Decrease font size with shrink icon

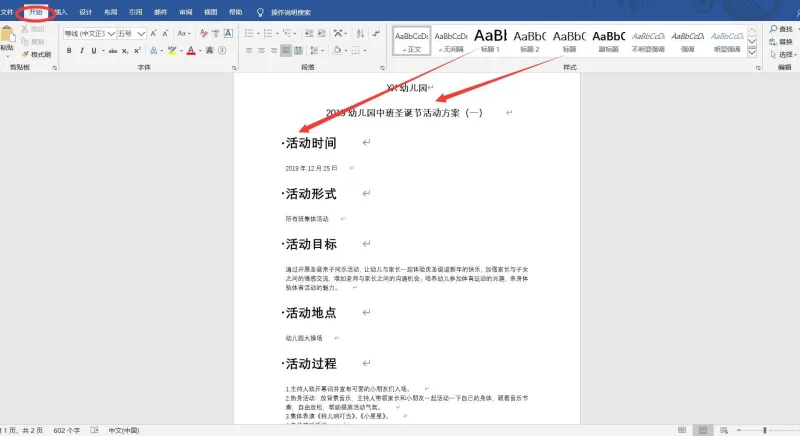[x=165, y=33]
